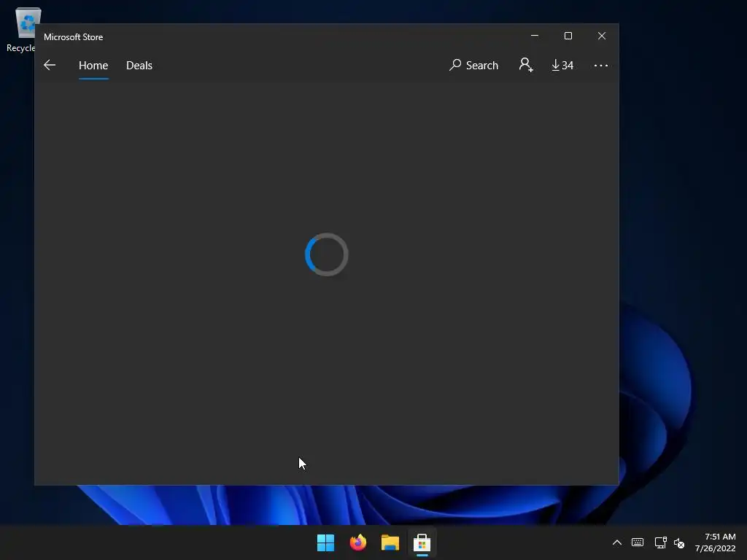The width and height of the screenshot is (747, 560).
Task: Click the muted volume tray icon
Action: (x=679, y=542)
